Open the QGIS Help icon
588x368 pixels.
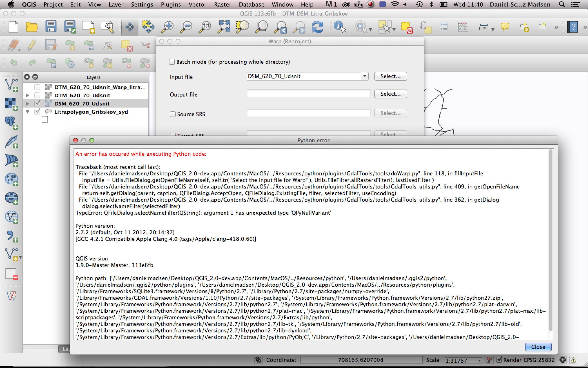pyautogui.click(x=572, y=27)
